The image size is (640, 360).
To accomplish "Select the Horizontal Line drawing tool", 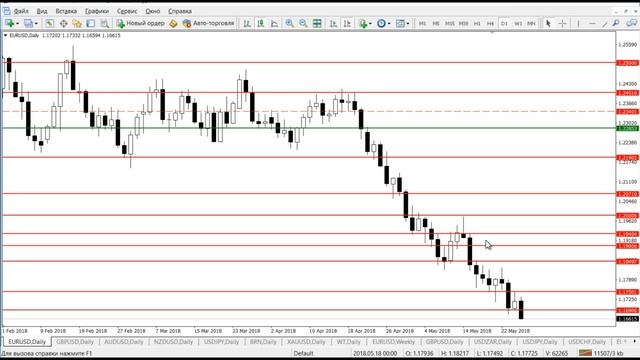I will click(592, 23).
